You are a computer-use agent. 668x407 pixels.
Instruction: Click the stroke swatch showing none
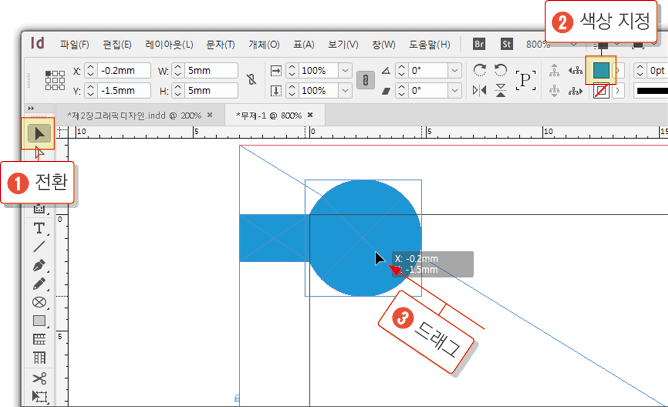[x=601, y=90]
